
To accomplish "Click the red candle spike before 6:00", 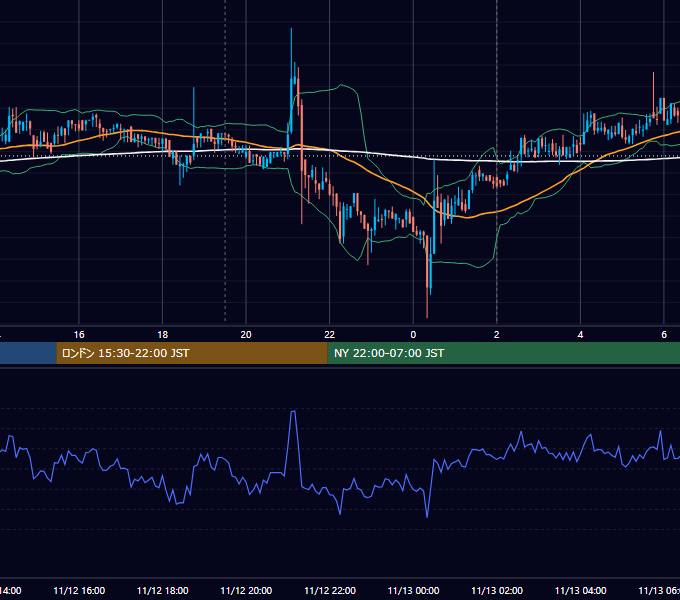I will pos(654,93).
